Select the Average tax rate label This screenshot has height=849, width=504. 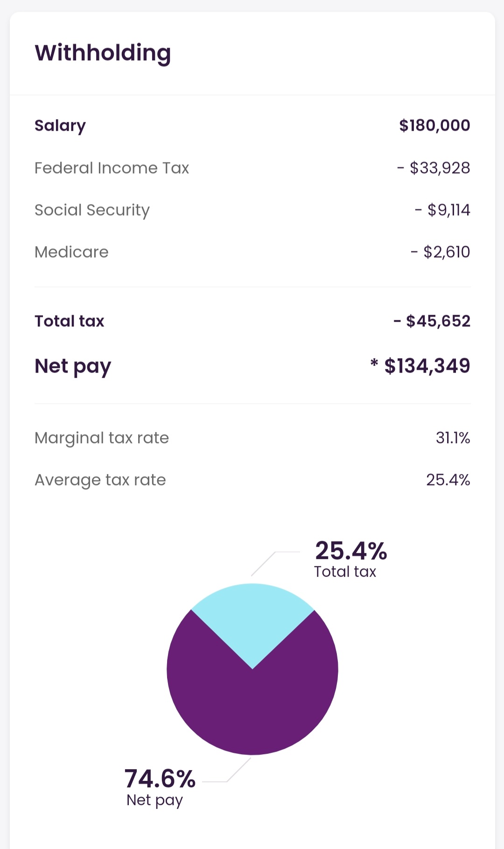click(100, 480)
